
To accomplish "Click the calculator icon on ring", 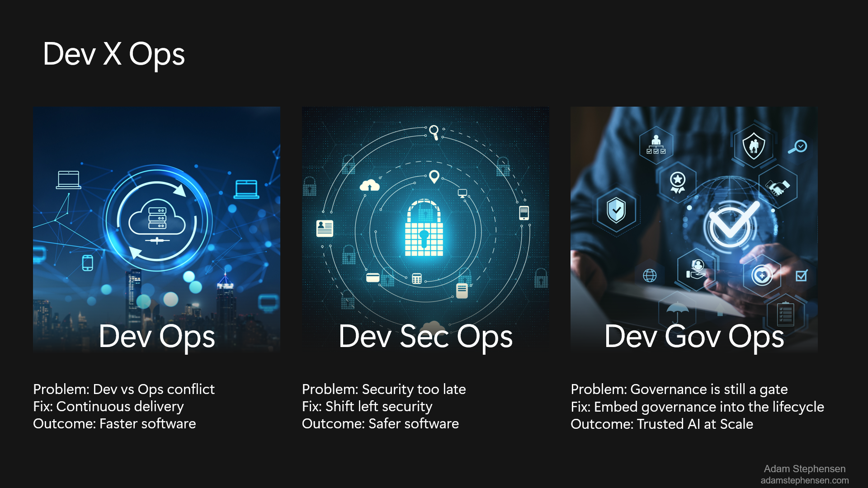I will coord(416,279).
